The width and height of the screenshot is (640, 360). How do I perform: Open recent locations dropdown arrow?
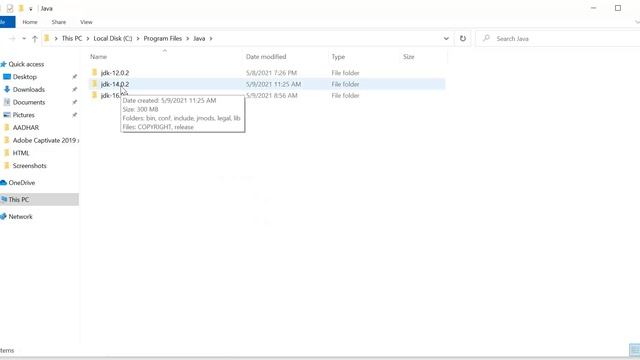[x=24, y=38]
